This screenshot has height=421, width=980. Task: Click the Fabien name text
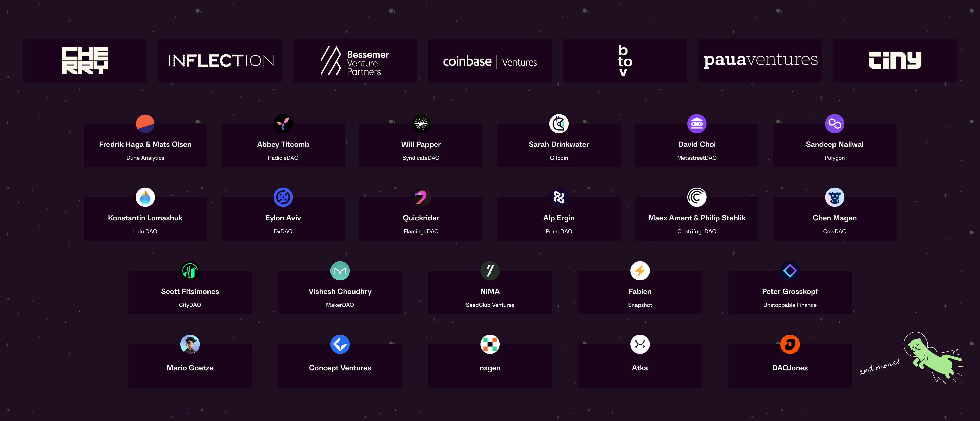[640, 291]
